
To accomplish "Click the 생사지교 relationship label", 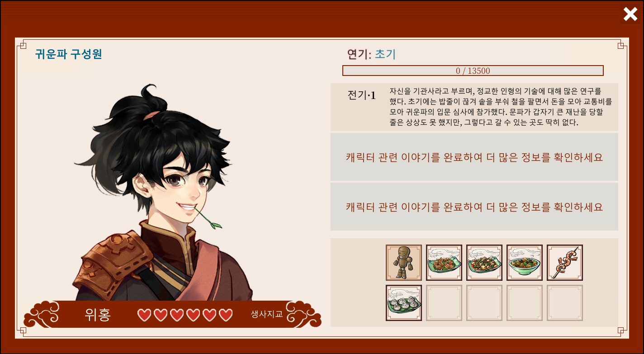I will 267,314.
